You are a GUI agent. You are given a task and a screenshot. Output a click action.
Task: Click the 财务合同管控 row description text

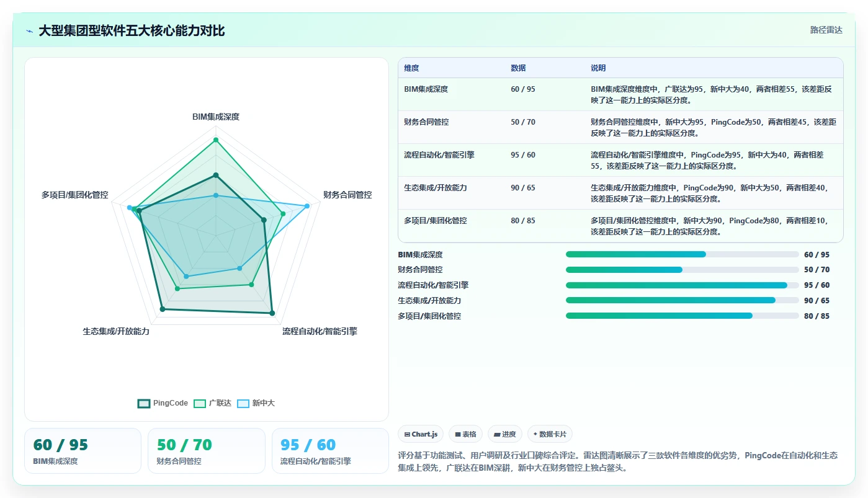pos(714,127)
